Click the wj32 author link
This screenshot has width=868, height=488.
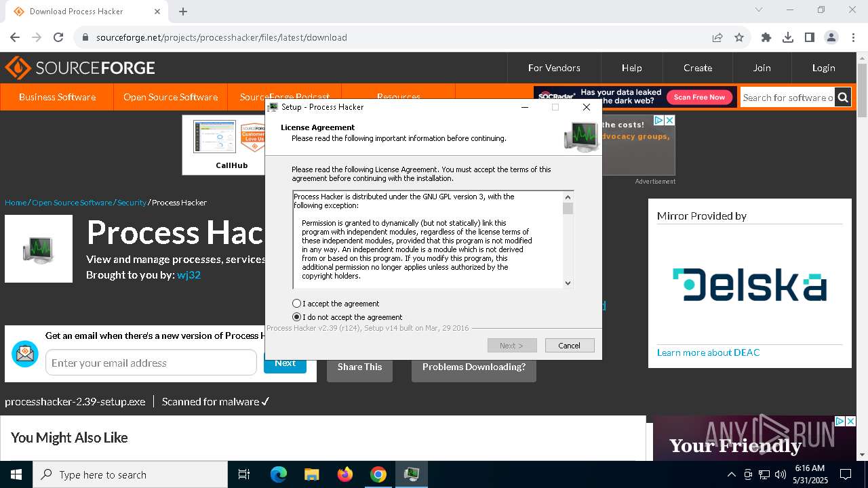189,275
